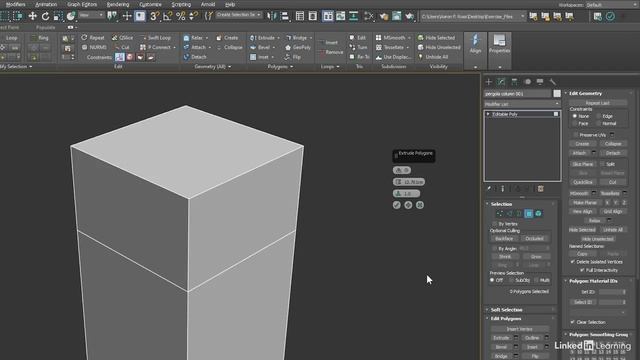This screenshot has width=640, height=360.
Task: Click the Extrude icon in Polygons ribbon
Action: (x=252, y=38)
